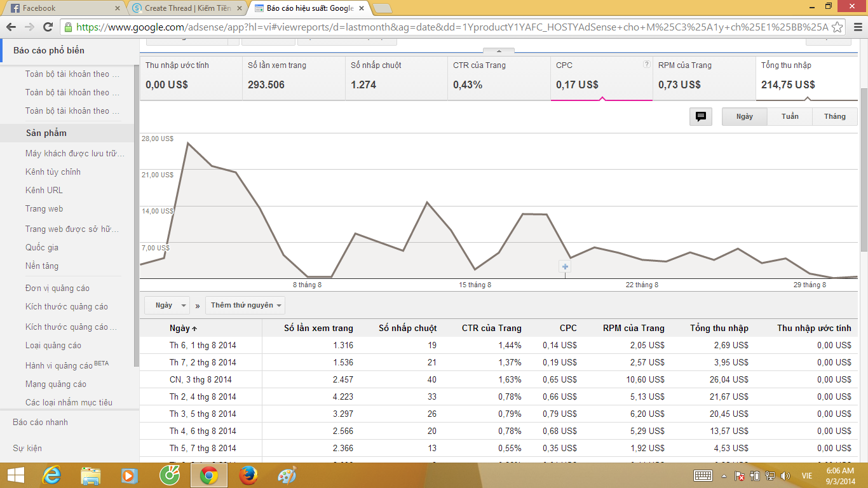
Task: Switch to the Create Thread tab
Action: [187, 8]
